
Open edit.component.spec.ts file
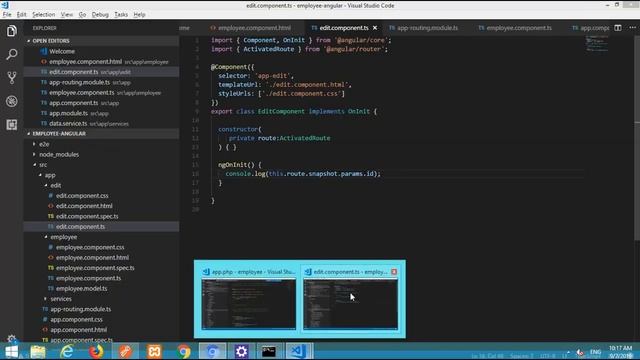[x=87, y=216]
